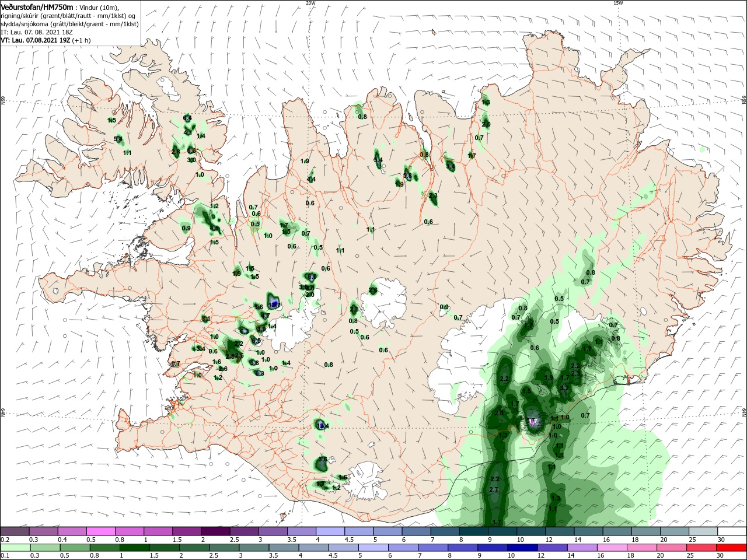
Task: Pick the snow-scale swatch between 6 and 7
Action: click(x=416, y=531)
